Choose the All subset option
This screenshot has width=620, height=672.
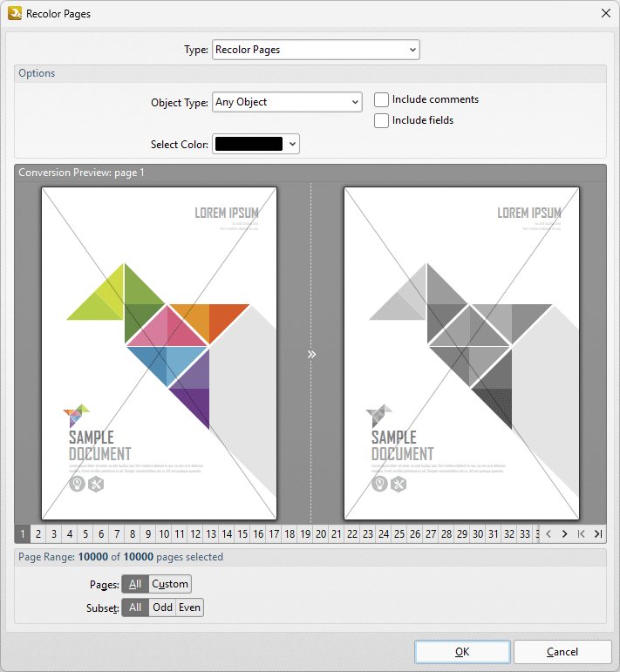point(135,608)
